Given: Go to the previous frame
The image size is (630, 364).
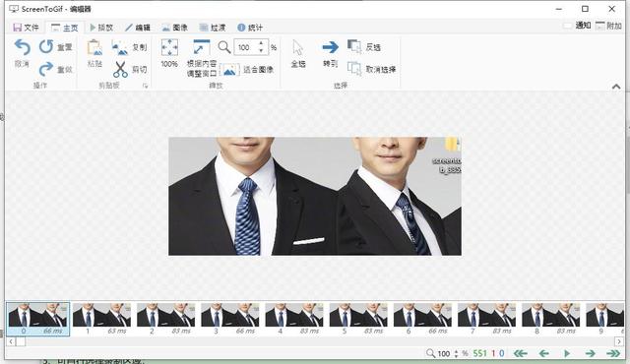Looking at the screenshot, I should (543, 353).
